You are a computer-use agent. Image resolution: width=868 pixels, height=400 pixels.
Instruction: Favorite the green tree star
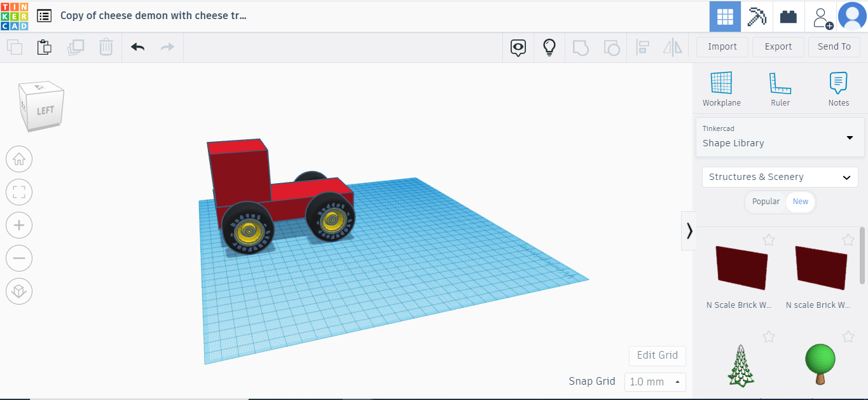[848, 336]
